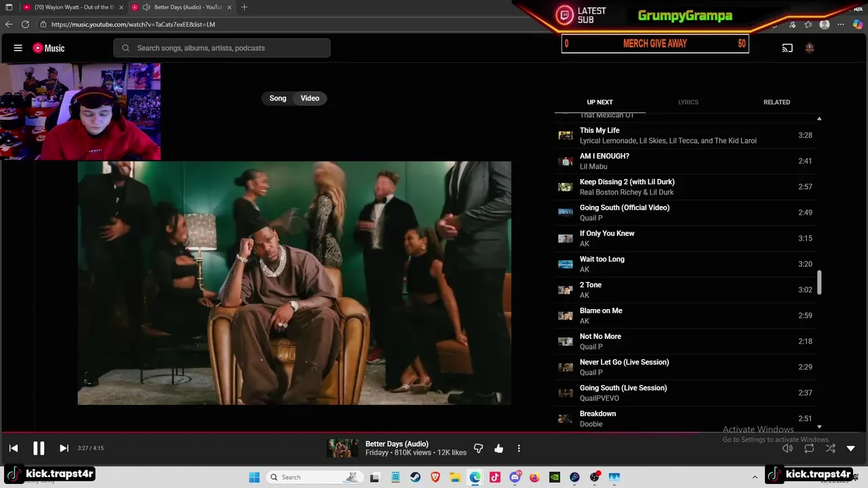Click the song progress bar
The width and height of the screenshot is (868, 488).
(x=434, y=432)
